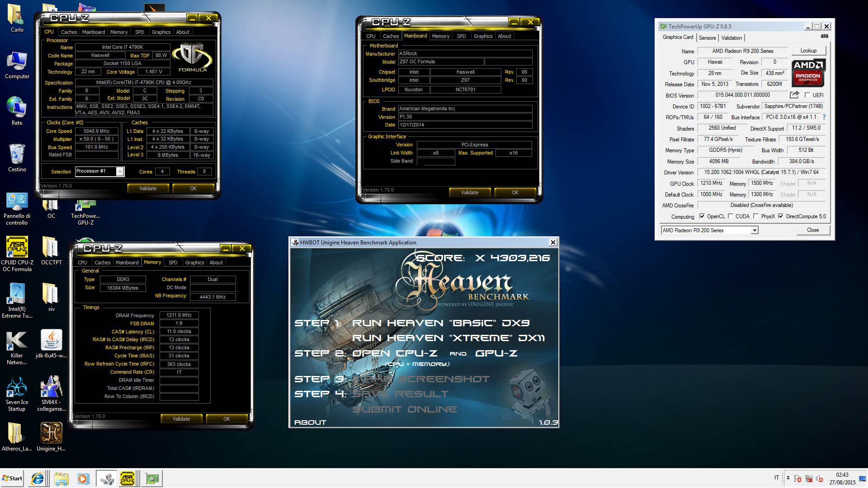868x488 pixels.
Task: Click Run Heaven Xtreme DX11
Action: pyautogui.click(x=448, y=338)
